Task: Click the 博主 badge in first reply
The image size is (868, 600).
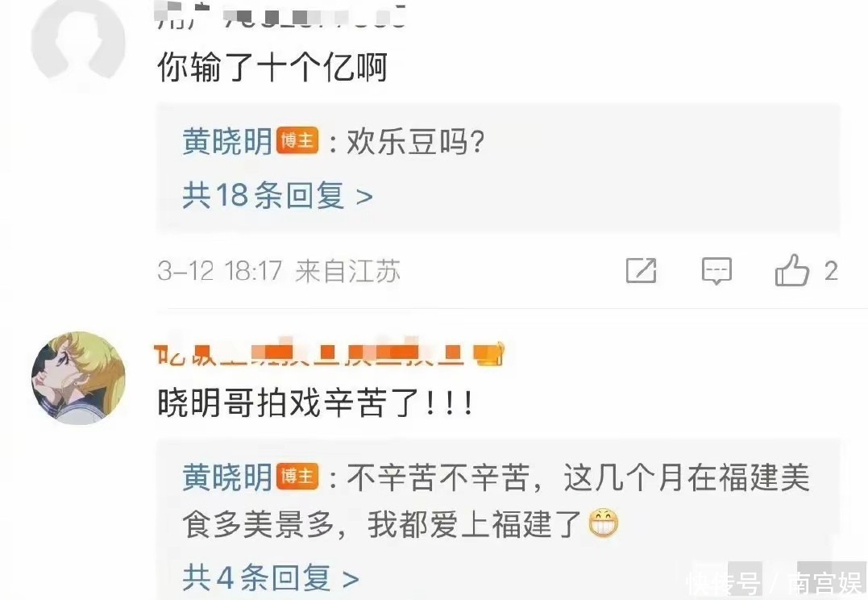Action: (x=297, y=140)
